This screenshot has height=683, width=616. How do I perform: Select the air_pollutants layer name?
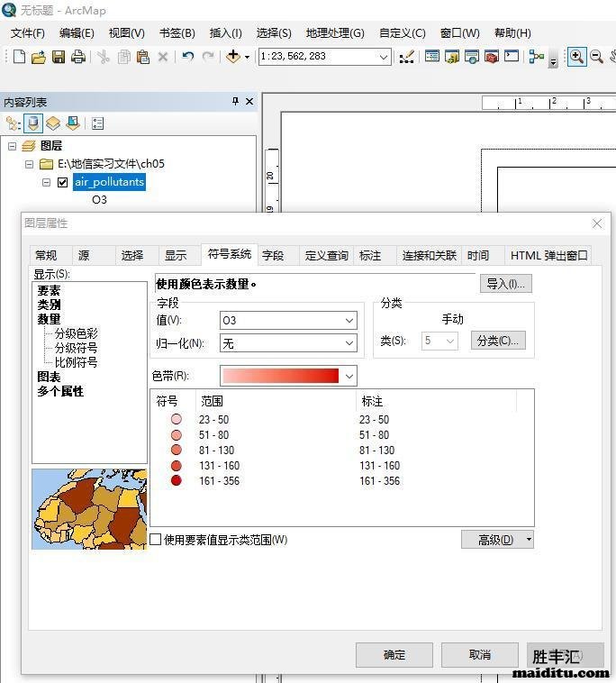coord(109,182)
